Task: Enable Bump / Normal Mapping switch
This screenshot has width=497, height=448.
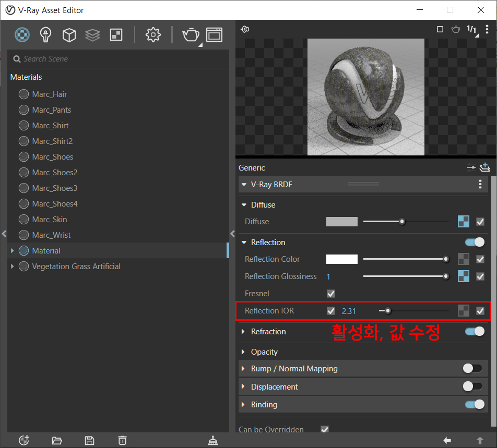Action: pos(472,369)
